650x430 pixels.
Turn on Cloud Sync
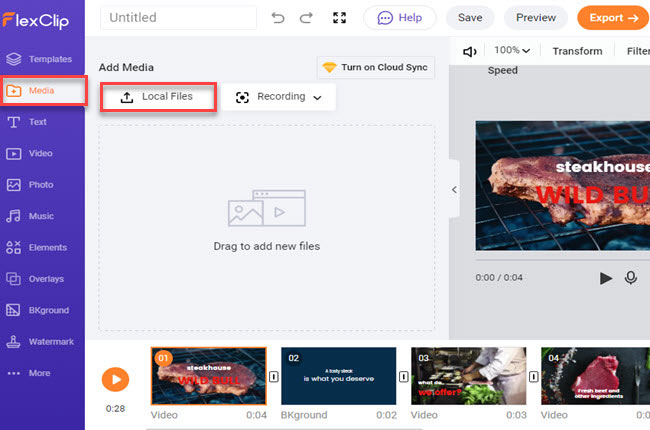(x=376, y=67)
